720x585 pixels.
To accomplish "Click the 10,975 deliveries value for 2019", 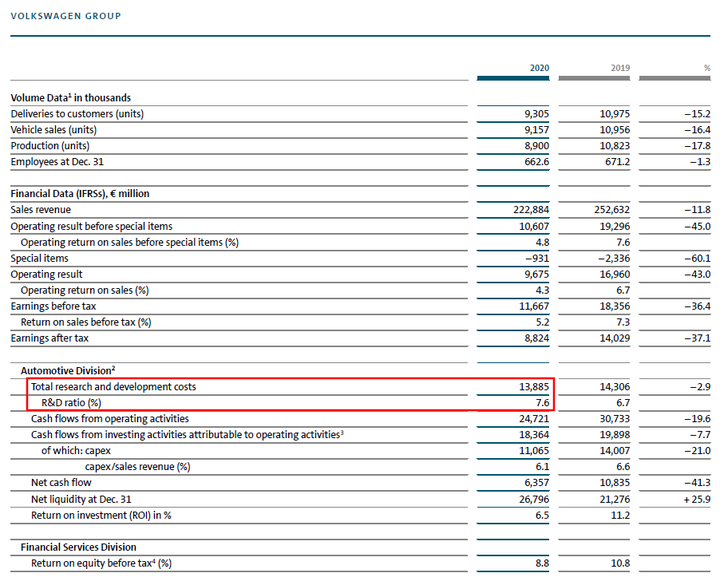I will click(x=614, y=114).
